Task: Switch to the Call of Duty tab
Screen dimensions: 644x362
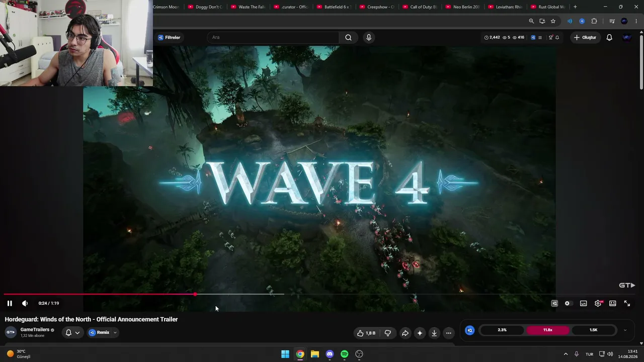Action: (421, 7)
